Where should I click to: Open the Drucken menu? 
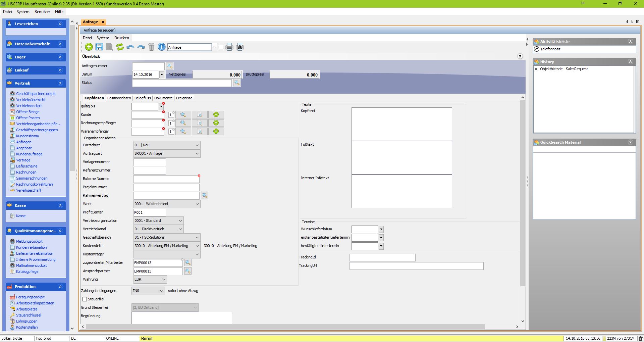tap(121, 38)
